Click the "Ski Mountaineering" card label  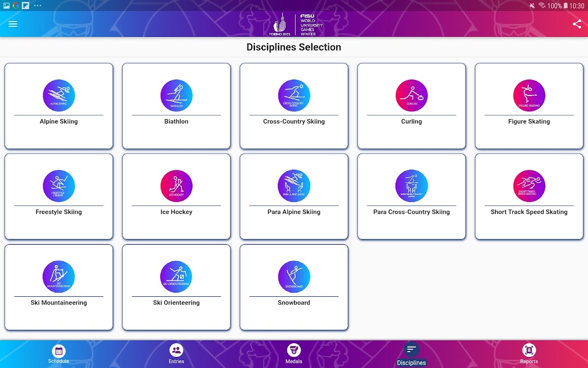[59, 303]
